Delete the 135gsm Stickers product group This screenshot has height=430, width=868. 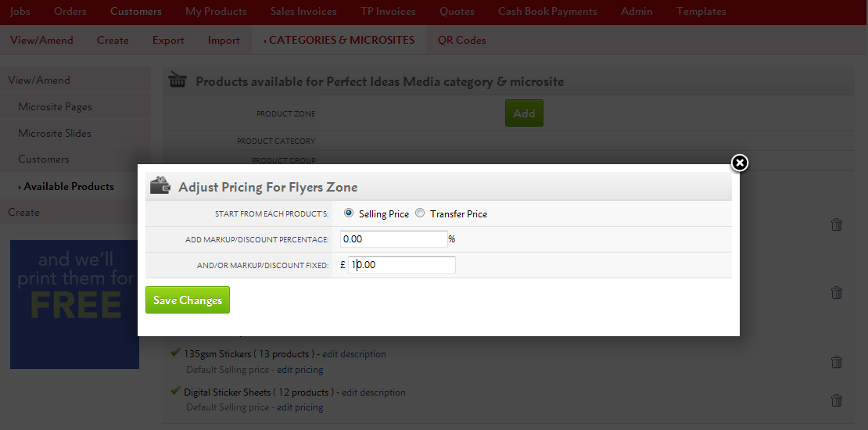point(836,362)
